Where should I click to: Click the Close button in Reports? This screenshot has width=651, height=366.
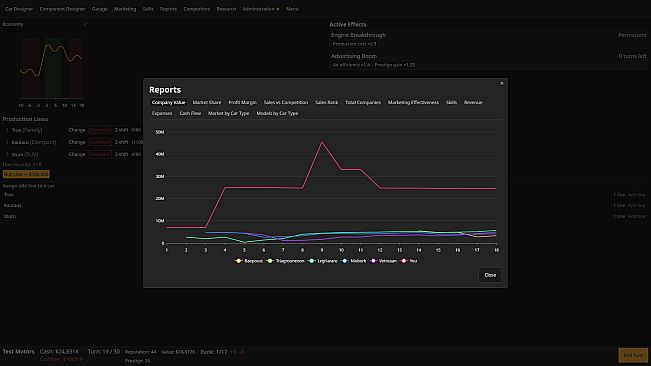(x=490, y=275)
